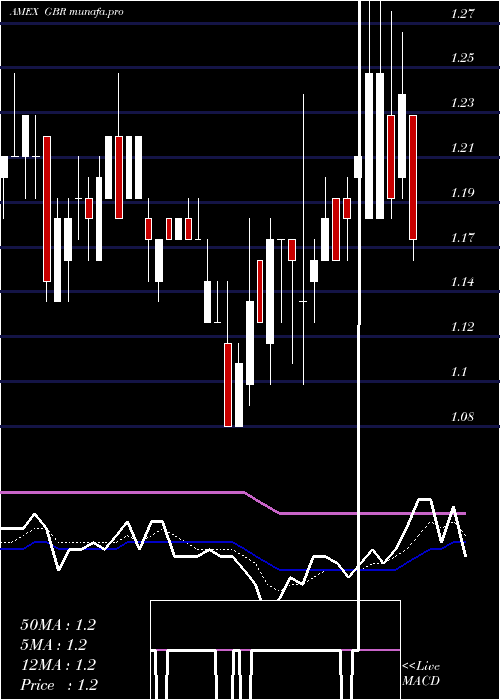The width and height of the screenshot is (500, 700).
Task: Click the 1.1 price axis label
Action: click(x=459, y=371)
